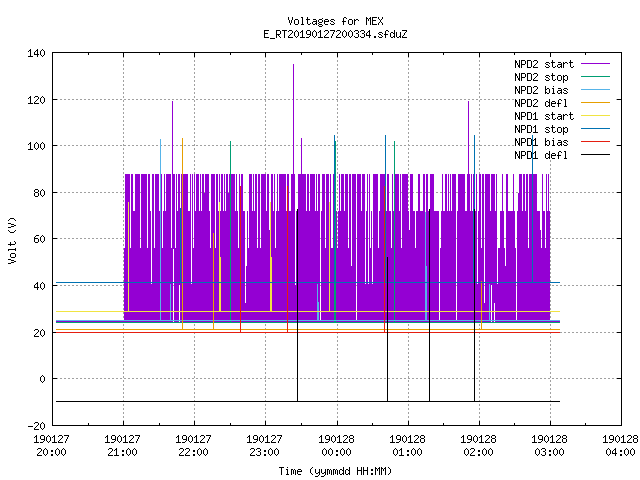The image size is (640, 480).
Task: Click the 190128 04:00 x-axis tick label
Action: pyautogui.click(x=620, y=446)
